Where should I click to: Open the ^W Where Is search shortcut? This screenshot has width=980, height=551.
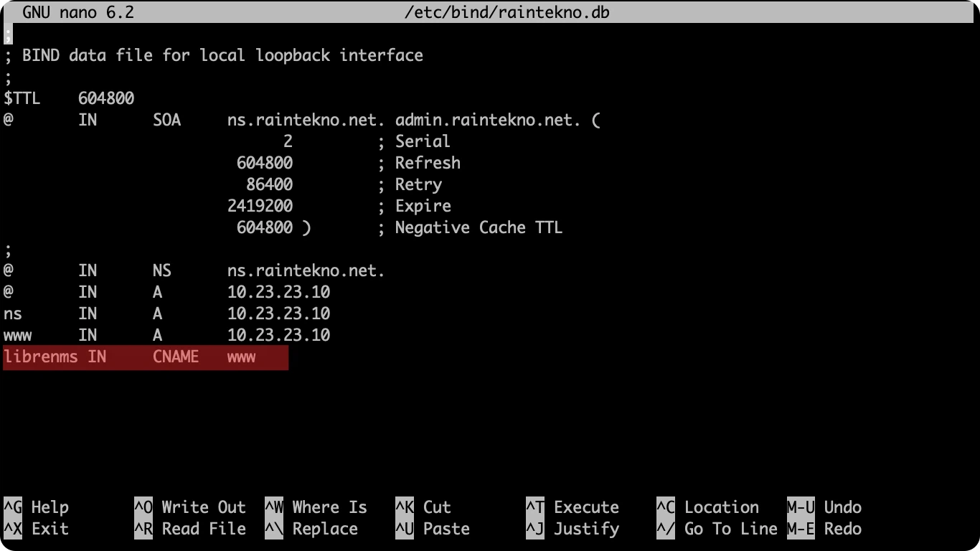click(x=316, y=507)
